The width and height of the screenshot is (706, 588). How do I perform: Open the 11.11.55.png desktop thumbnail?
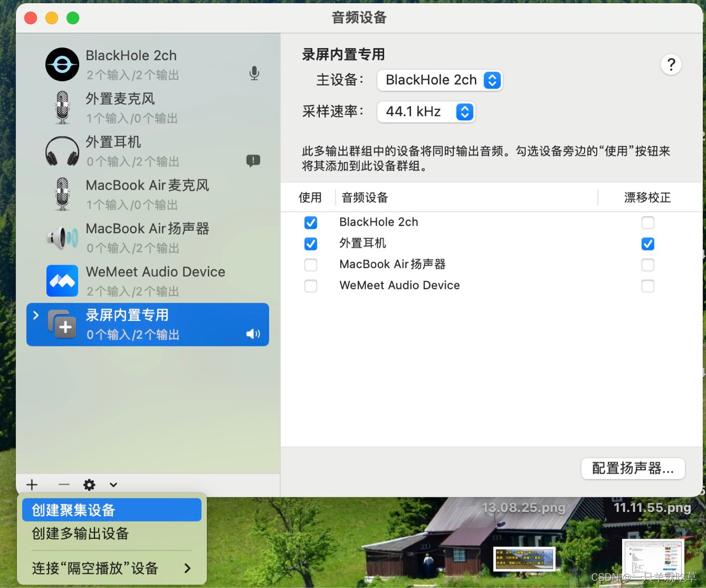click(x=652, y=559)
